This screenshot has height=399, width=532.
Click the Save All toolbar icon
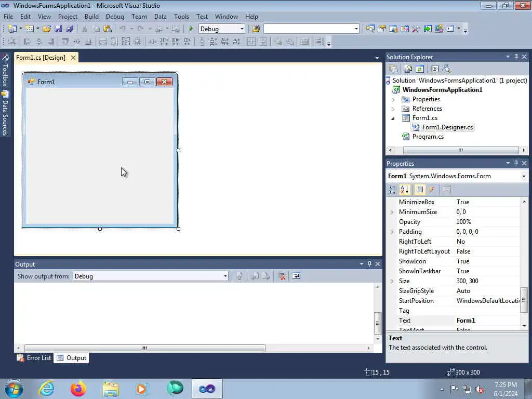click(70, 29)
